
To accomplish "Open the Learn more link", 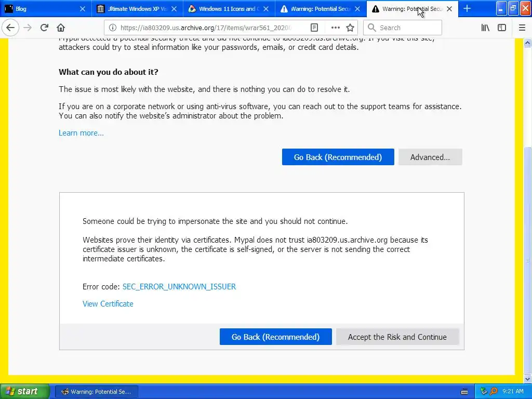I will pos(81,133).
